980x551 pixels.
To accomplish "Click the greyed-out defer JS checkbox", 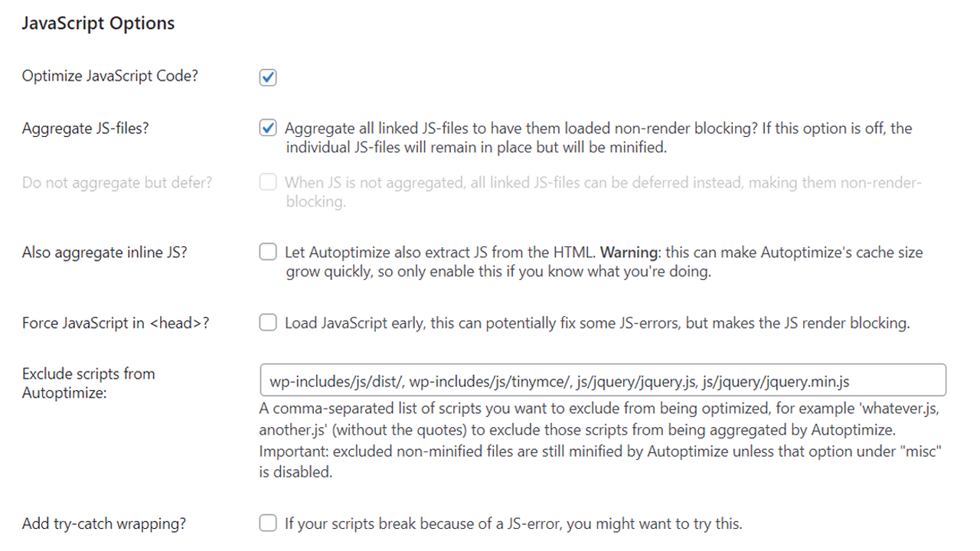I will click(268, 183).
